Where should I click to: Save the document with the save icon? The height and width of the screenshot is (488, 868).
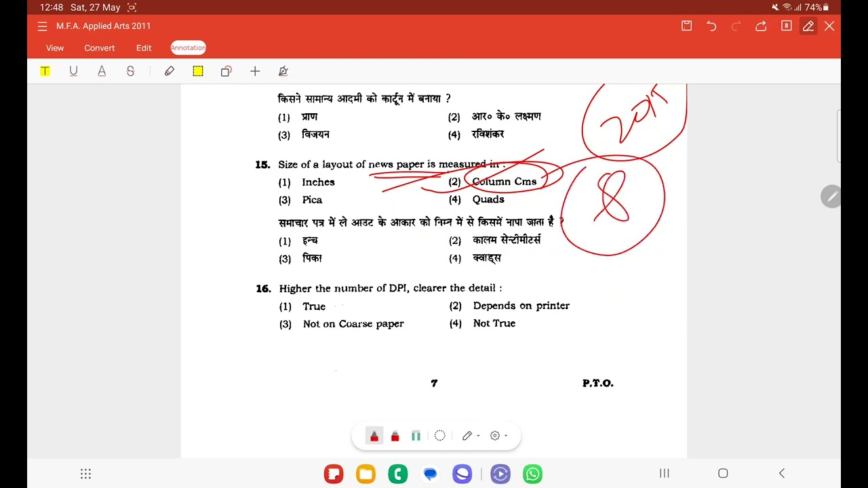point(687,26)
